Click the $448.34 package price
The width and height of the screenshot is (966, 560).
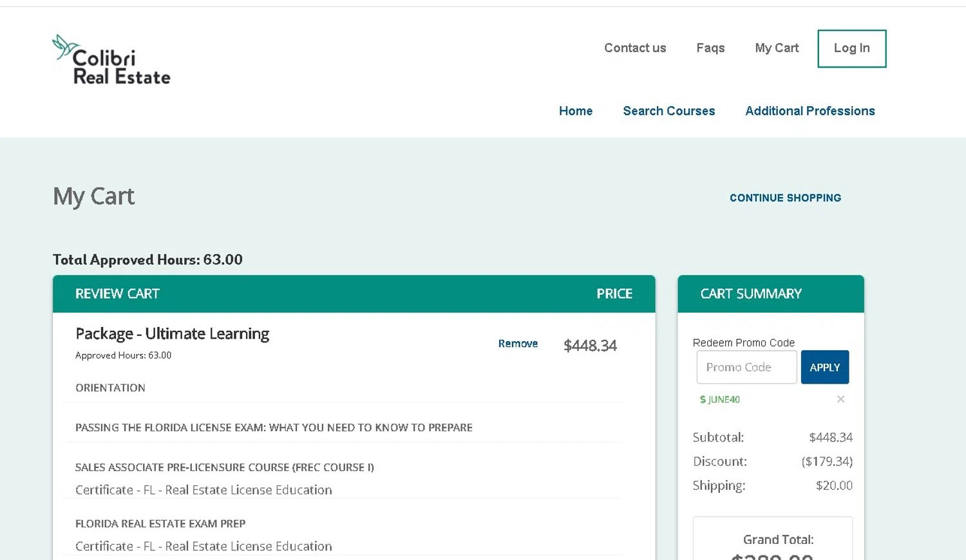tap(590, 346)
